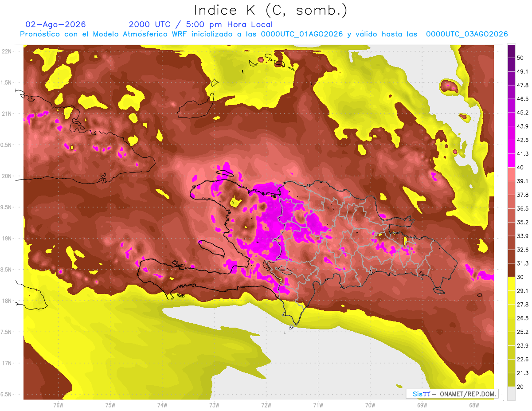The height and width of the screenshot is (411, 532).
Task: Click the '74W' longitude label
Action: click(162, 405)
